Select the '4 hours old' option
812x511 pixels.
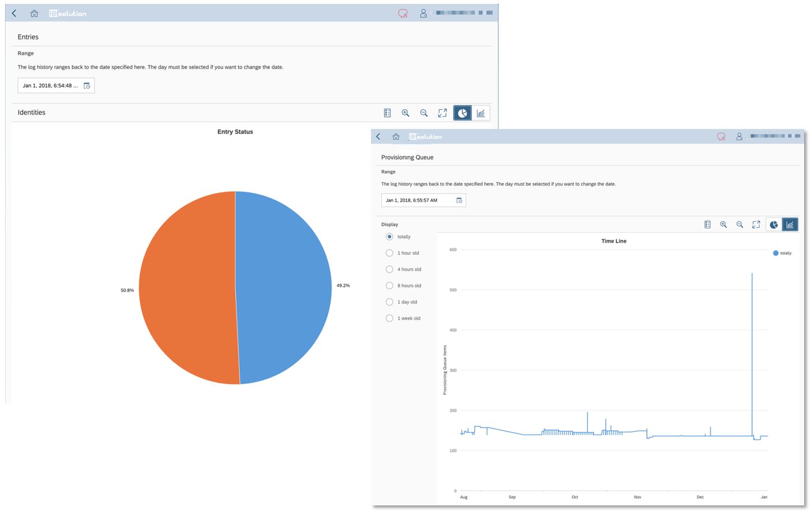(x=389, y=269)
